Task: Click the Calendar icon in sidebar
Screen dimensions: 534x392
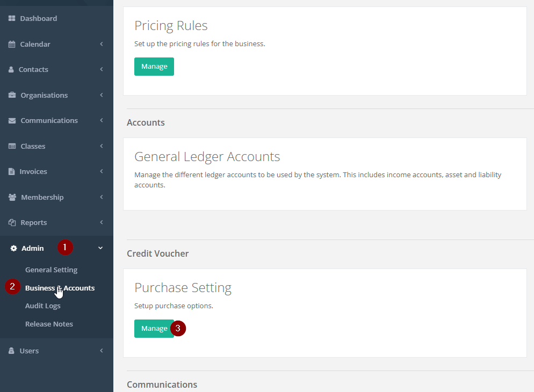Action: coord(12,45)
